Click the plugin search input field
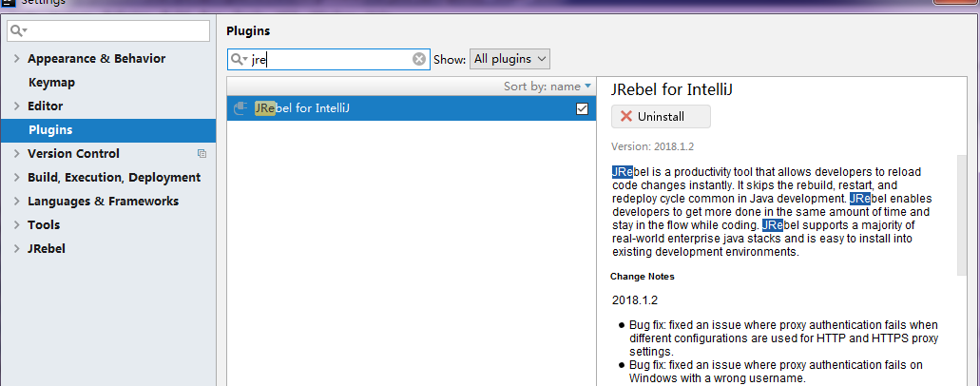The image size is (980, 386). pos(331,59)
